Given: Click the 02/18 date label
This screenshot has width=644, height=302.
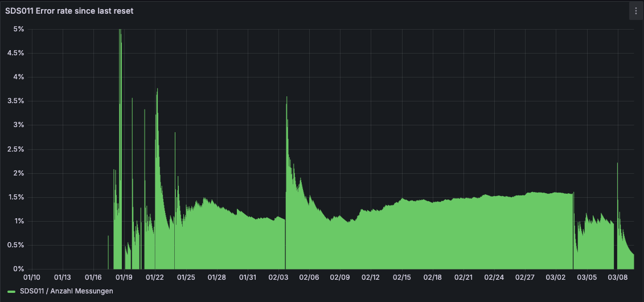Looking at the screenshot, I should tap(433, 277).
